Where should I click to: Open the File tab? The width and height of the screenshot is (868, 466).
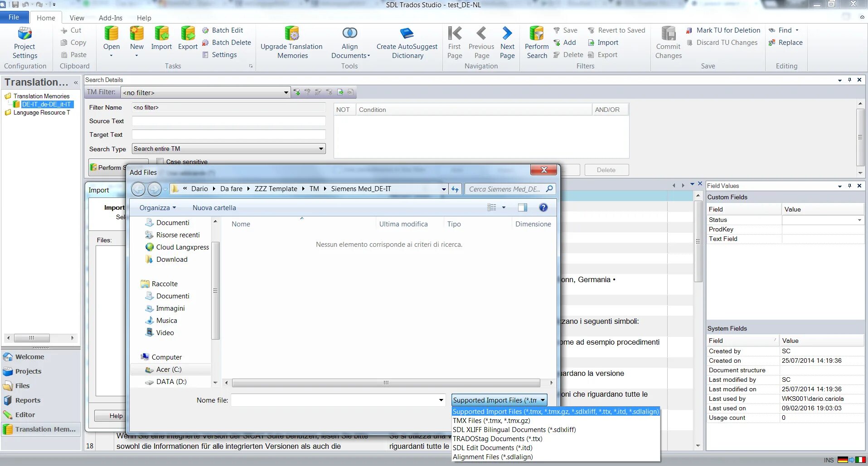[x=14, y=17]
